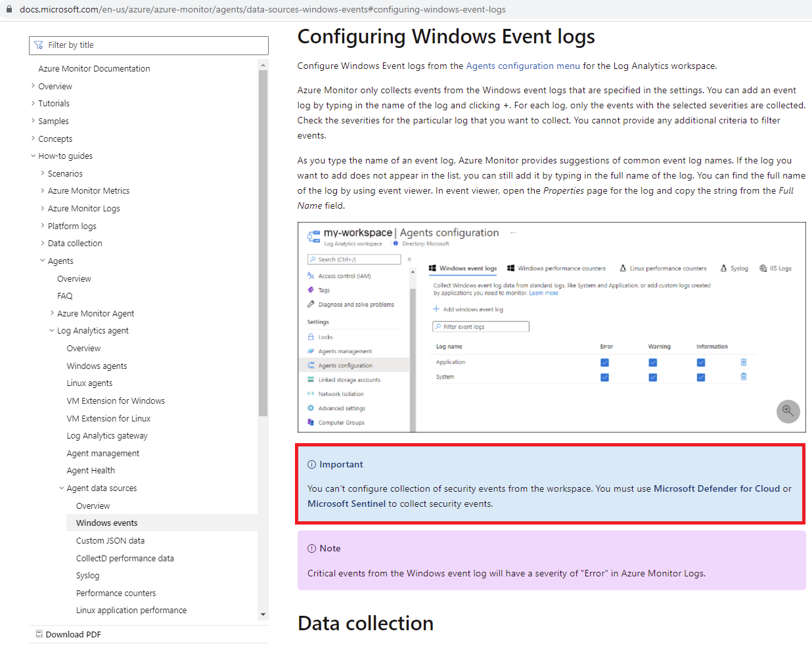Click the Windows performance counters icon in screenshot

[x=510, y=268]
